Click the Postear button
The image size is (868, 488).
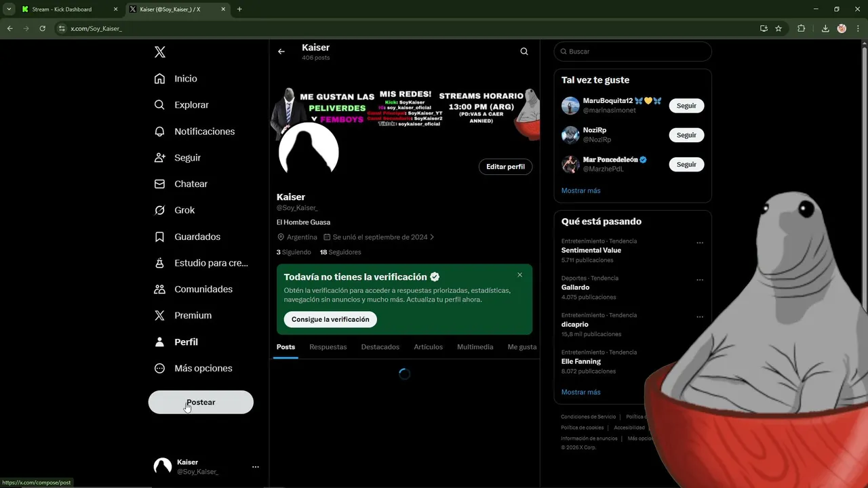pos(201,402)
